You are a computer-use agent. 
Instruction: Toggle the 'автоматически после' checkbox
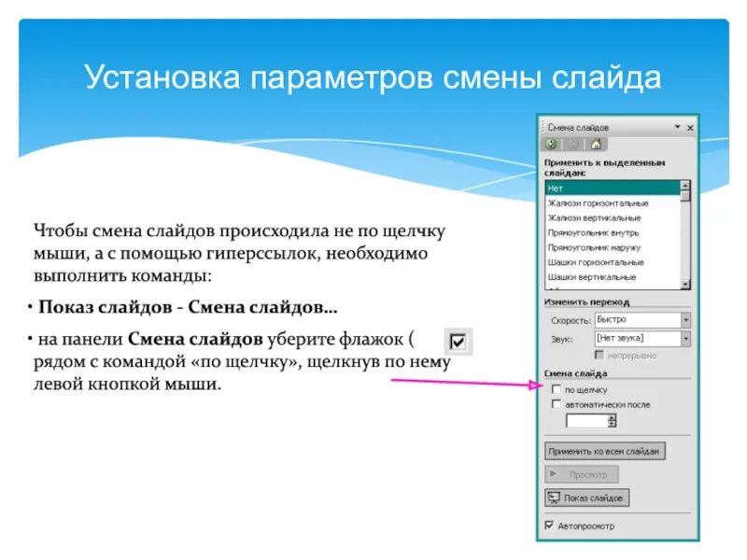(x=556, y=404)
